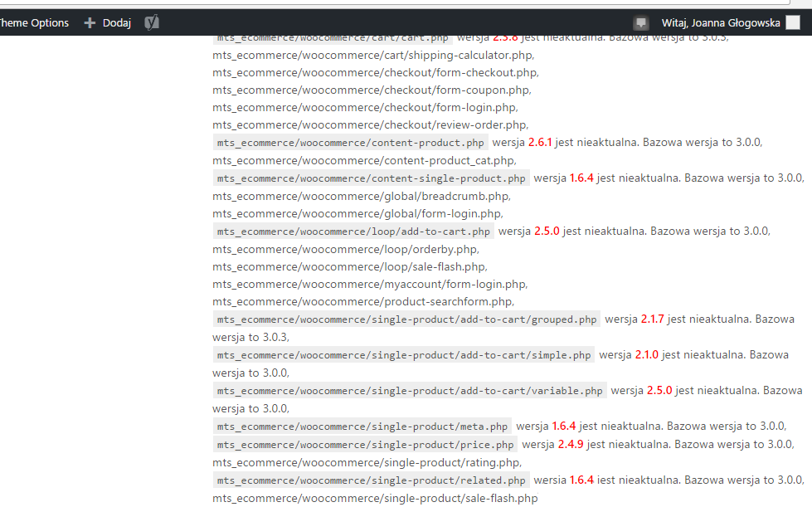Image resolution: width=812 pixels, height=507 pixels.
Task: Select the content-product.php code path
Action: click(351, 143)
